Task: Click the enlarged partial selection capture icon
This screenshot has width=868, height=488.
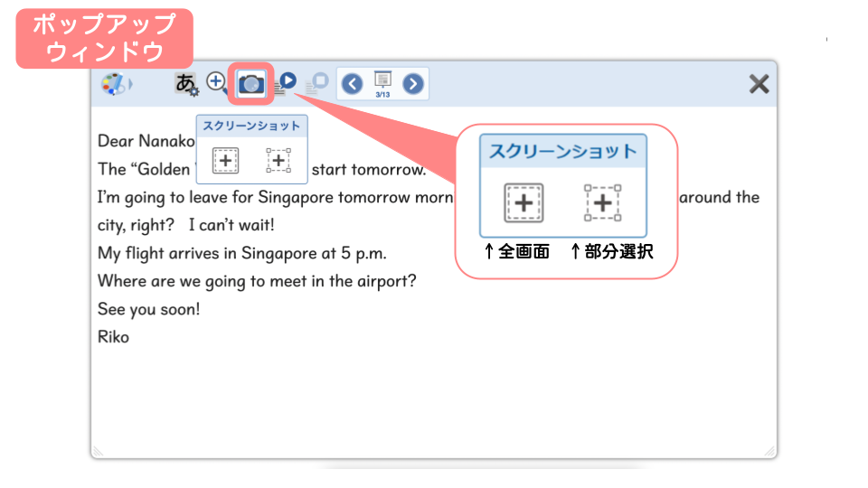Action: click(603, 202)
